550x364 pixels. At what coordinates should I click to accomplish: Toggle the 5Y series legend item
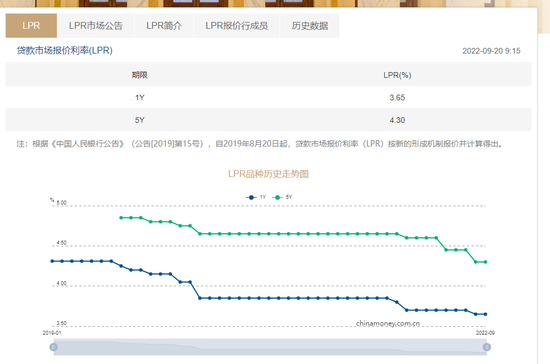point(282,197)
